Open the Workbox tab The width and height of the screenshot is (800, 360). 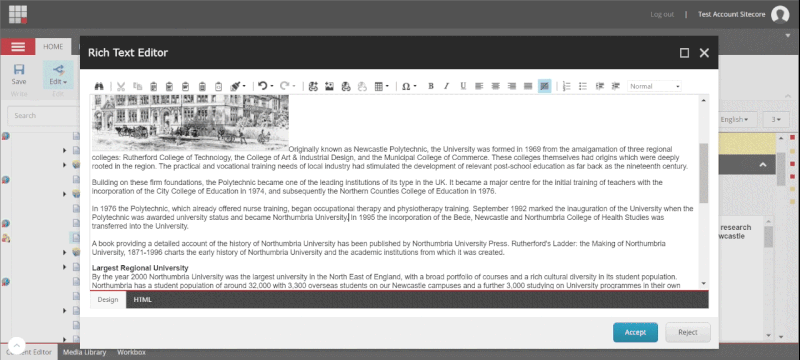coord(131,352)
